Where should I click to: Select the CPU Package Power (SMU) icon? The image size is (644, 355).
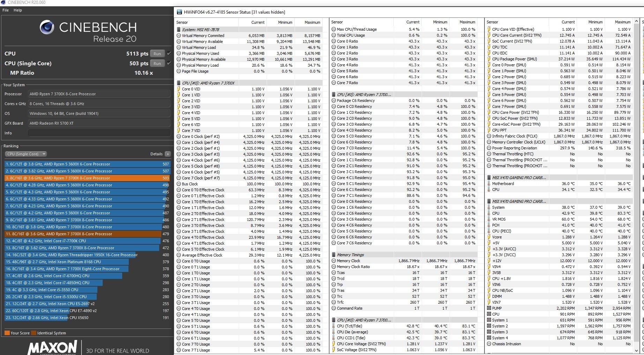tap(489, 59)
